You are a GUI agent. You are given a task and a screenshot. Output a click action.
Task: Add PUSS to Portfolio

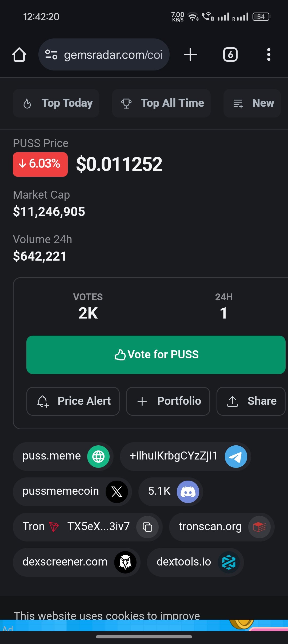point(168,401)
